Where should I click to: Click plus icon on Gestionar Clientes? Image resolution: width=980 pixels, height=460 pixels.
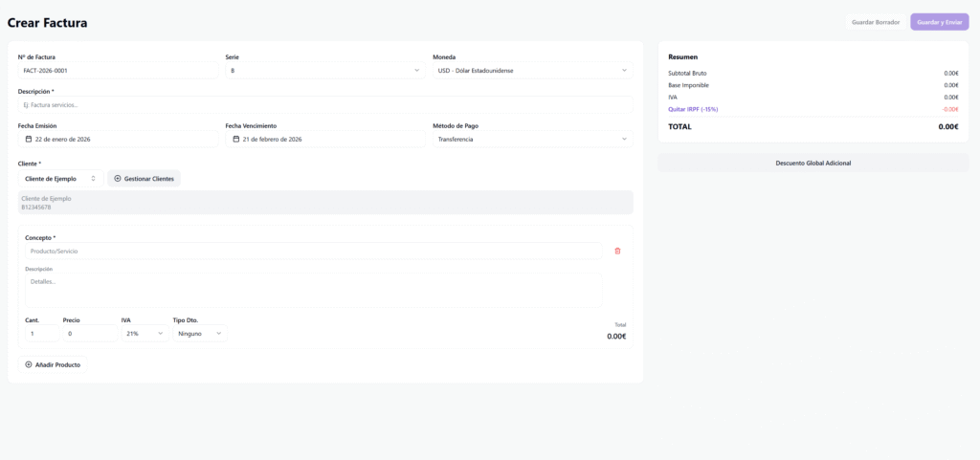click(118, 178)
